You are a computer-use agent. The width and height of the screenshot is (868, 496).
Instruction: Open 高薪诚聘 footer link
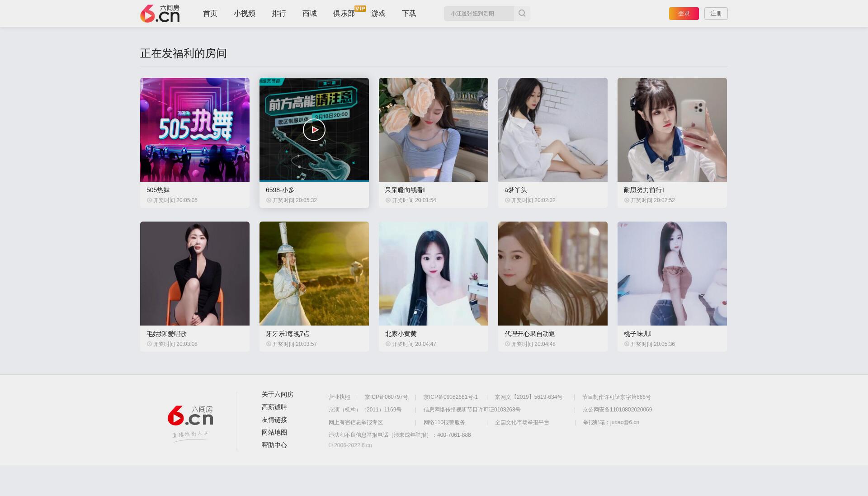274,407
